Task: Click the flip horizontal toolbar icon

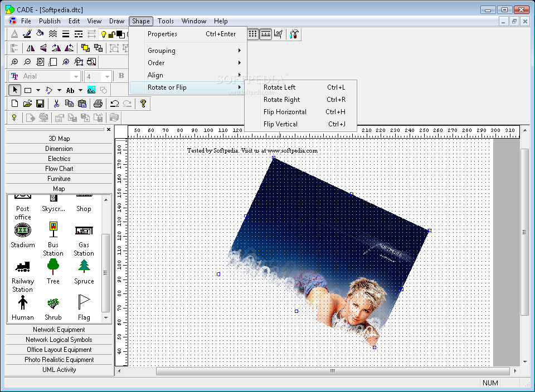Action: (30, 48)
